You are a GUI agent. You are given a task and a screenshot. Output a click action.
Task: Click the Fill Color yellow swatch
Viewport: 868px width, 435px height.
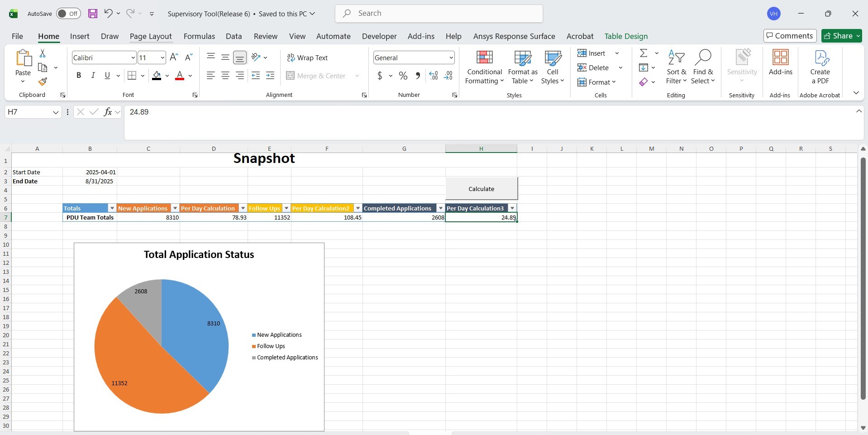[x=157, y=76]
